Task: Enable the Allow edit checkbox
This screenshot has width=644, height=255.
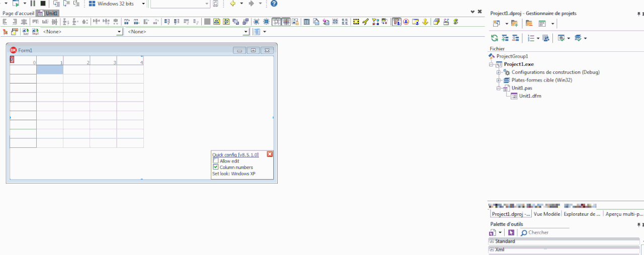Action: click(x=216, y=161)
